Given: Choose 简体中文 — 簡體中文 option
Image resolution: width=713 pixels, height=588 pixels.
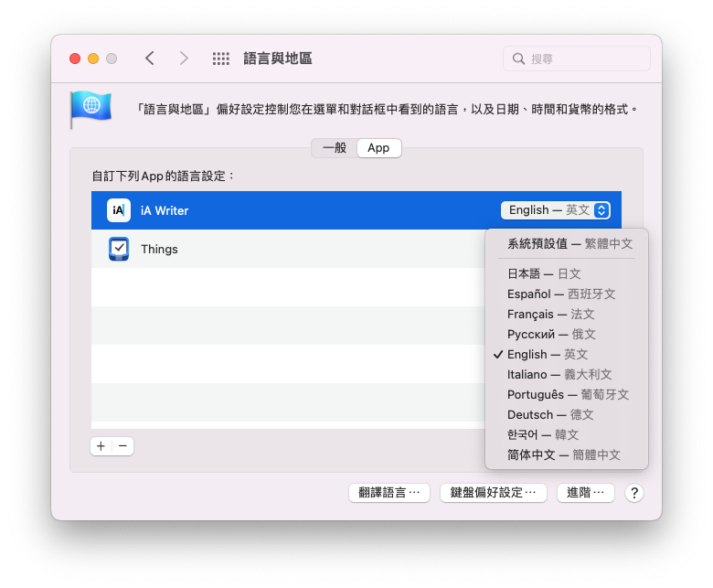Looking at the screenshot, I should (567, 454).
